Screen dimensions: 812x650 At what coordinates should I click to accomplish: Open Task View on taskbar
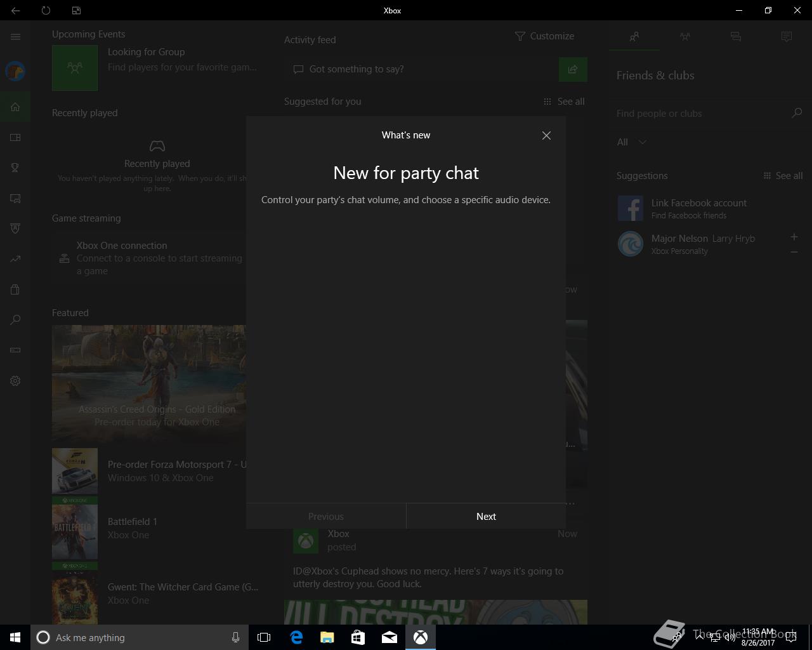pyautogui.click(x=264, y=637)
